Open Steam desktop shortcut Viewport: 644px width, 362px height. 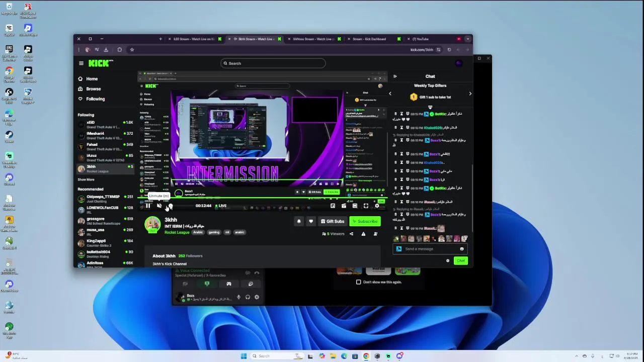(9, 136)
